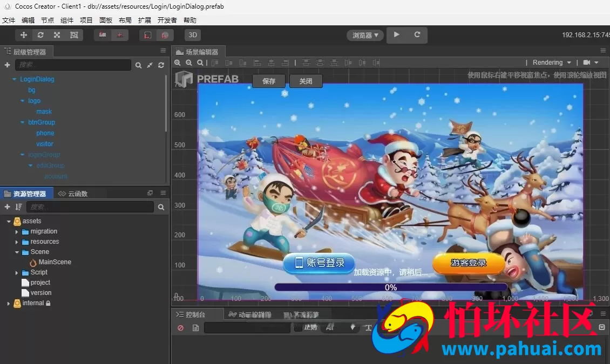Expand the resources folder
Image resolution: width=610 pixels, height=364 pixels.
point(16,242)
